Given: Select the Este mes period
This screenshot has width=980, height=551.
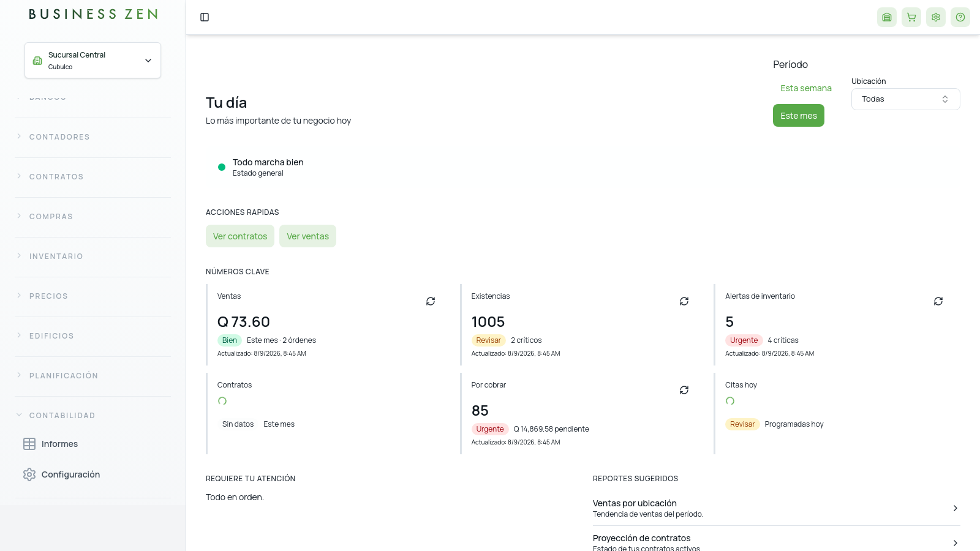Looking at the screenshot, I should (799, 116).
